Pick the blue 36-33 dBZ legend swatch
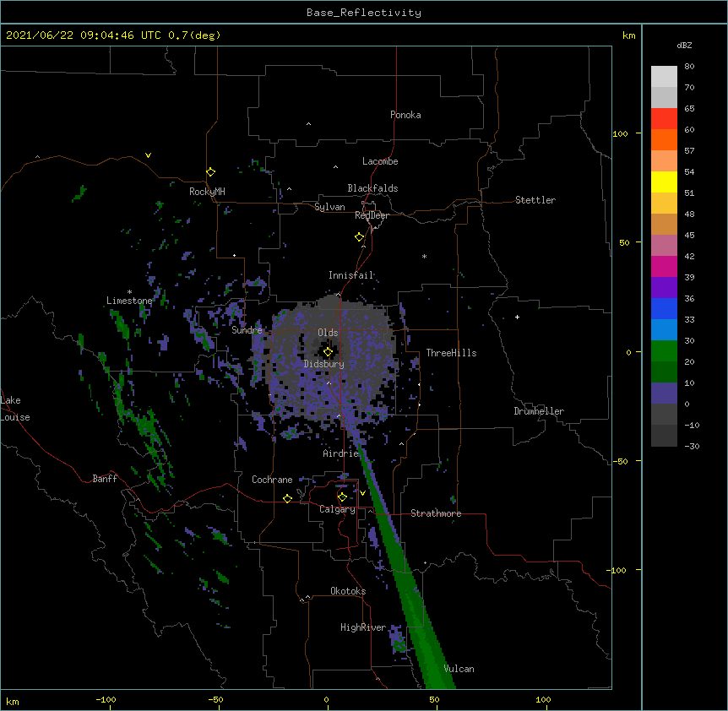This screenshot has height=711, width=728. coord(664,308)
